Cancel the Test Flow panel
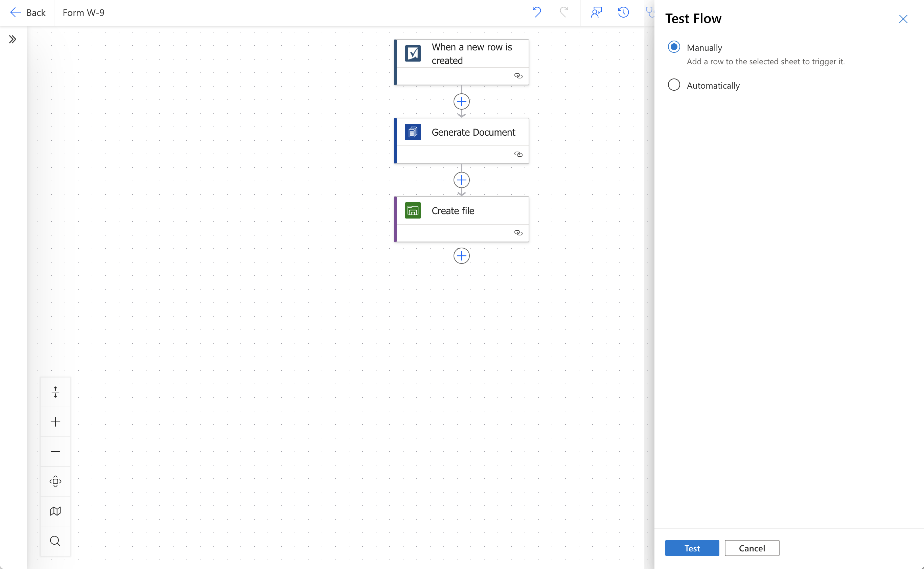This screenshot has height=569, width=924. pos(752,548)
